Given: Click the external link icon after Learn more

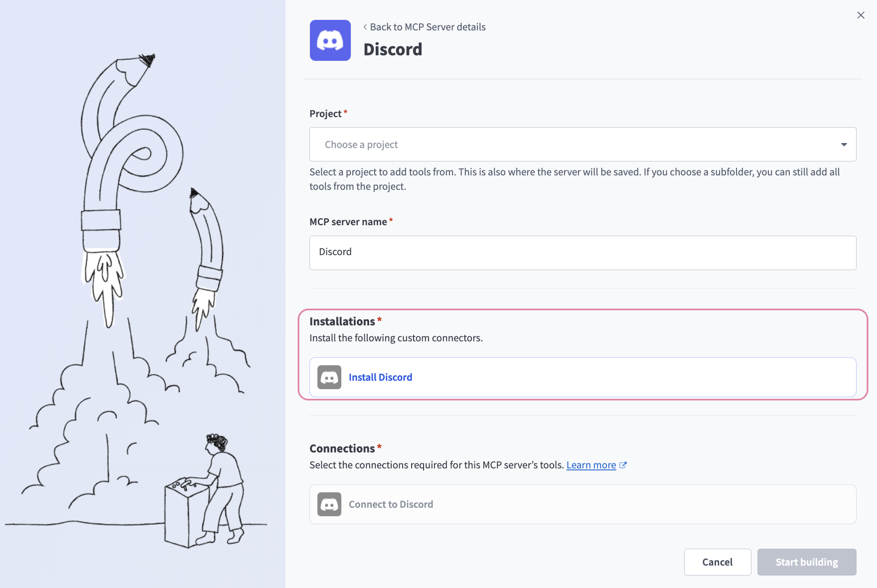Looking at the screenshot, I should [623, 465].
